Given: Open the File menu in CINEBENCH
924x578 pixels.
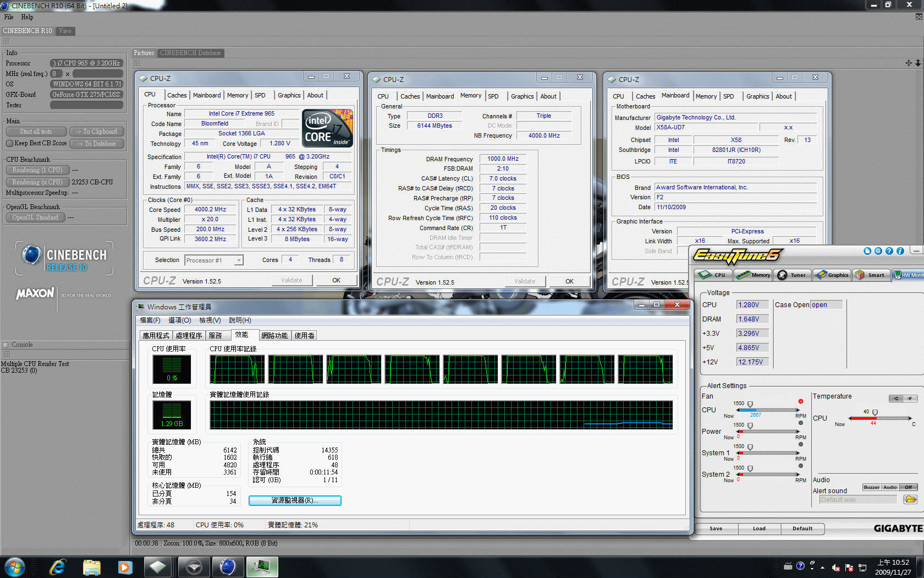Looking at the screenshot, I should tap(9, 17).
